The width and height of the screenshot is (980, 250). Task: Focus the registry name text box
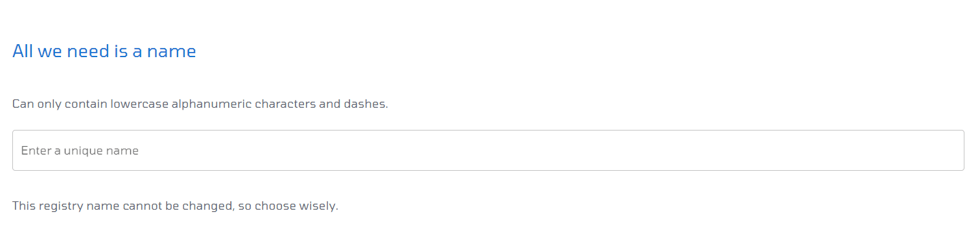(x=488, y=151)
